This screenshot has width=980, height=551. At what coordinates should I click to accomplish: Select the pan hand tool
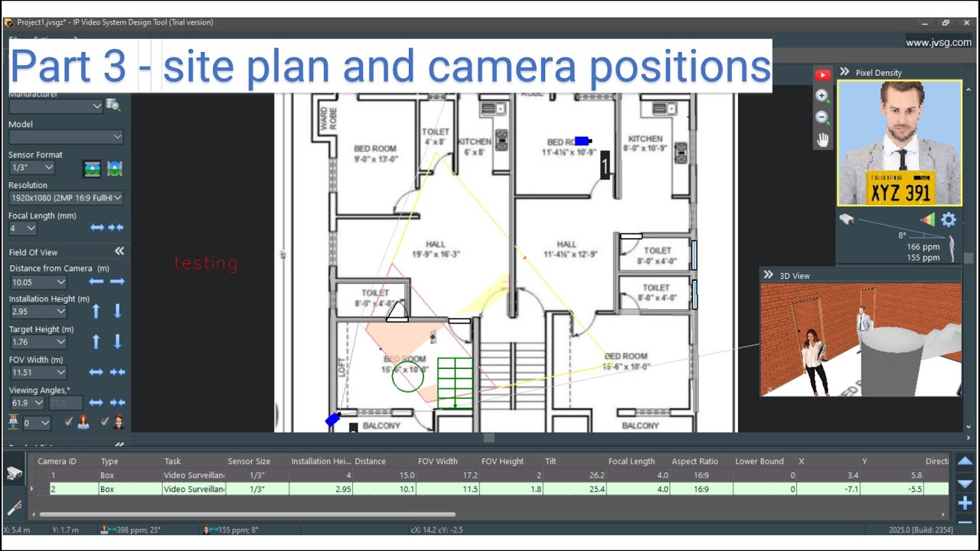(x=822, y=139)
